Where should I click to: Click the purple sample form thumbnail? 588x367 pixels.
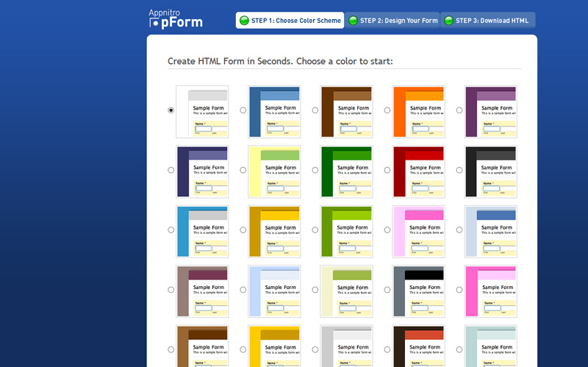coord(490,112)
